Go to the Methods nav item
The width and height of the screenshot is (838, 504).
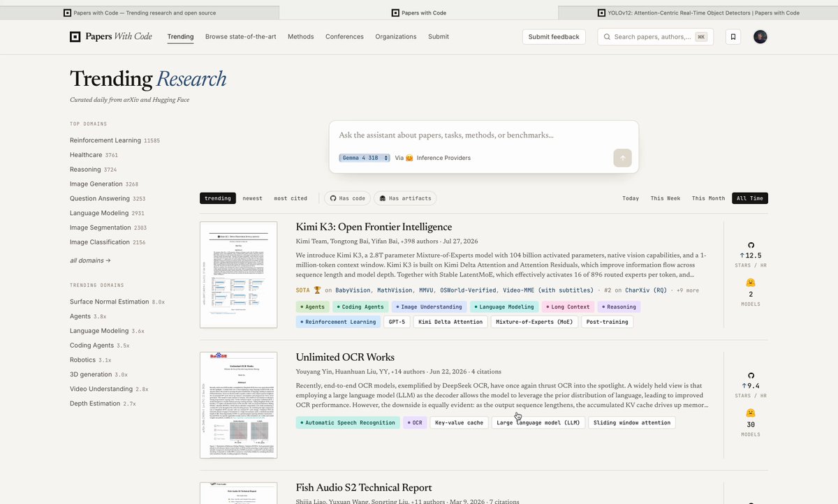point(301,37)
